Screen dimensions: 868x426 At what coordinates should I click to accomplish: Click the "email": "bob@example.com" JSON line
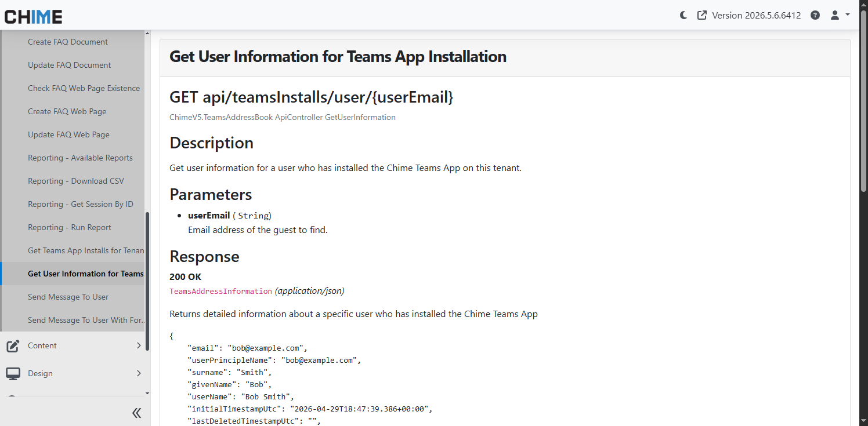(x=247, y=348)
